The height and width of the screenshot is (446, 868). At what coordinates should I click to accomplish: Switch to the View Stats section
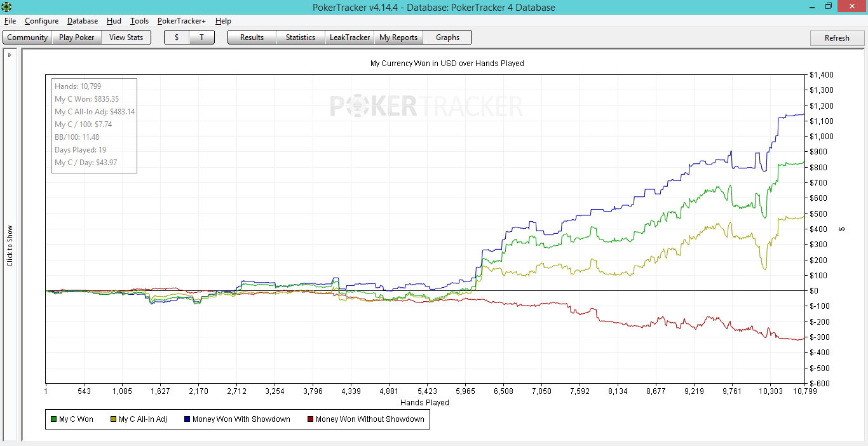[x=126, y=37]
